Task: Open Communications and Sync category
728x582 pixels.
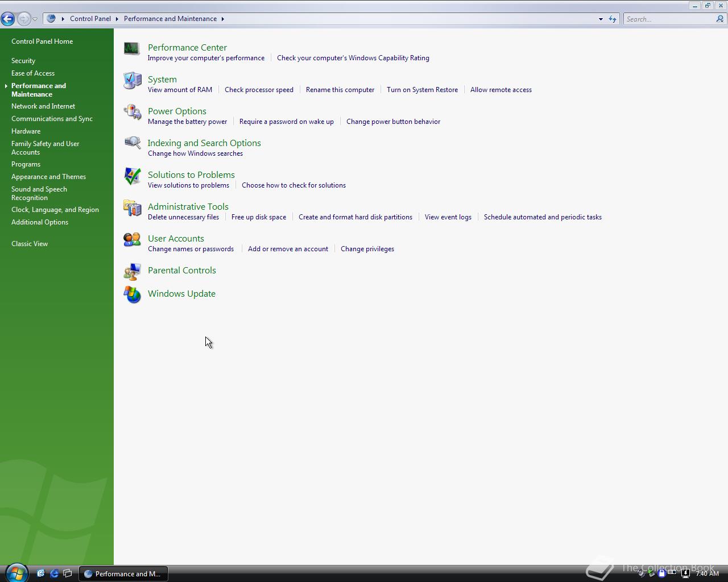Action: (x=52, y=119)
